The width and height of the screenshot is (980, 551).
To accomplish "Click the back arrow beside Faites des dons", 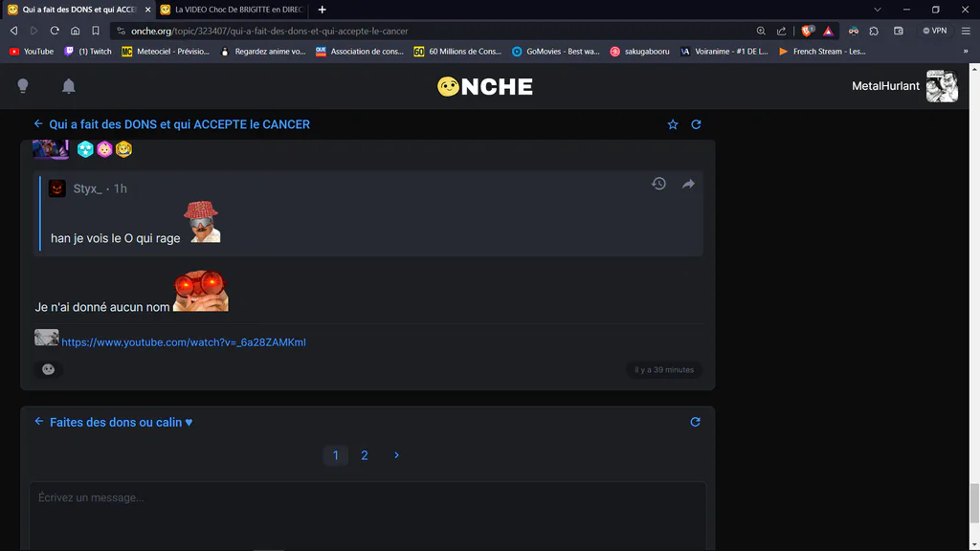I will tap(38, 422).
